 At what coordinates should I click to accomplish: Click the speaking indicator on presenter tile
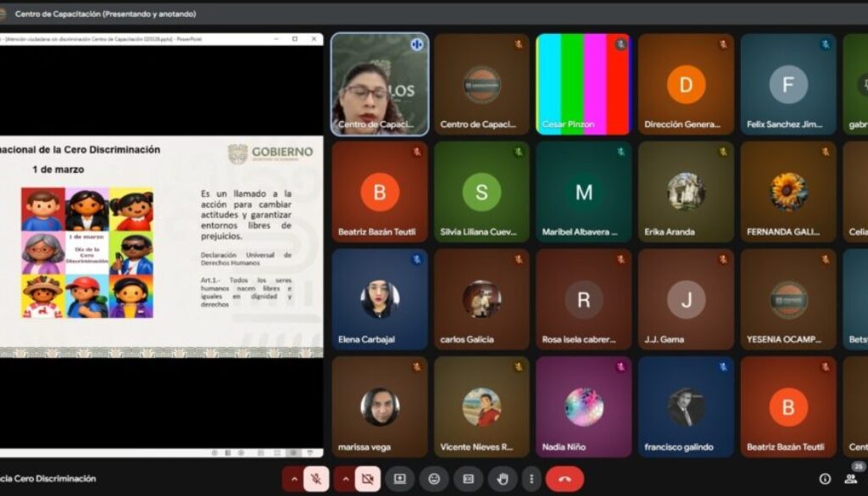tap(416, 44)
